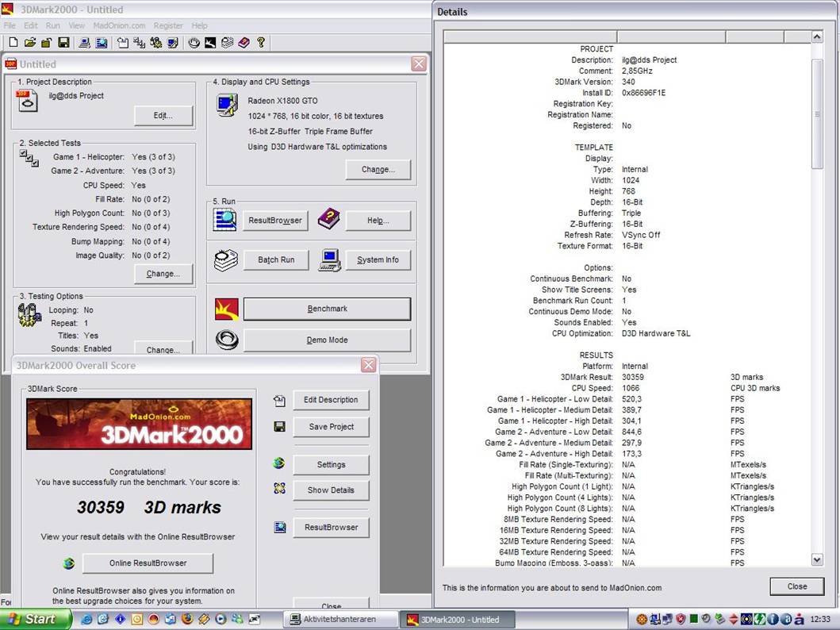Screen dimensions: 840x630
Task: Launch Firefox from the quick launch bar
Action: click(187, 619)
